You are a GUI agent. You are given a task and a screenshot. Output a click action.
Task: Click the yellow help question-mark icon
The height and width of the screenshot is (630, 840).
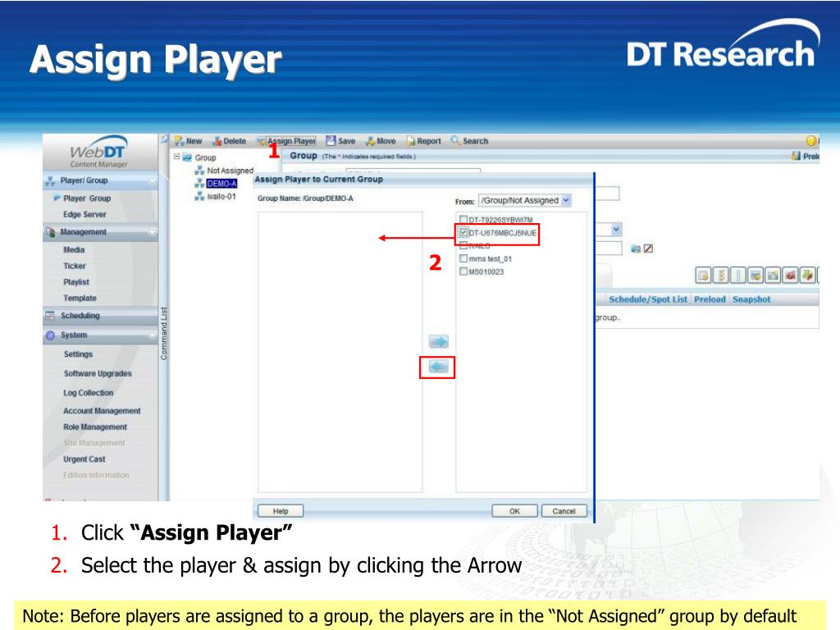pyautogui.click(x=811, y=141)
